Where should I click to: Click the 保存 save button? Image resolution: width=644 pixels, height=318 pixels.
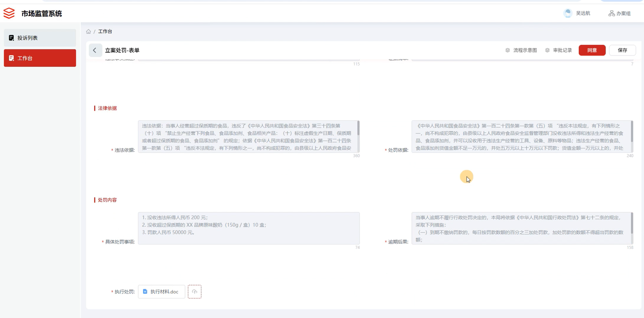[x=623, y=50]
